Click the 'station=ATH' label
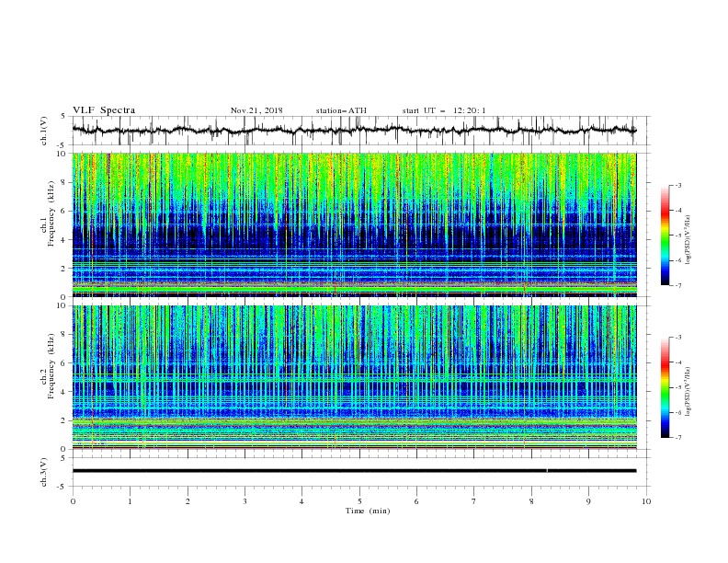The height and width of the screenshot is (563, 728). click(x=341, y=110)
